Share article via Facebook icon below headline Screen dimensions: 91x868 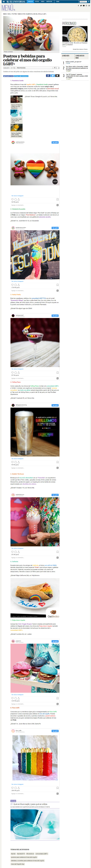[48, 76]
